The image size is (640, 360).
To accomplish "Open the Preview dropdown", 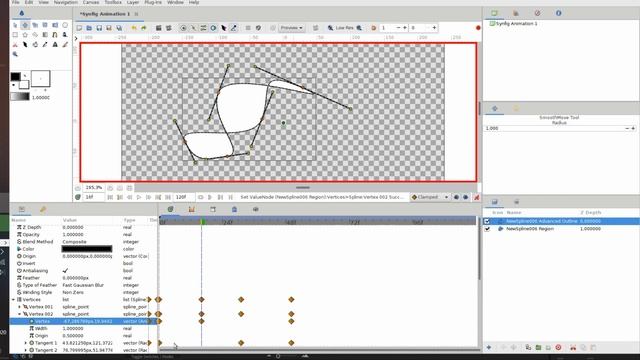I will tap(291, 28).
